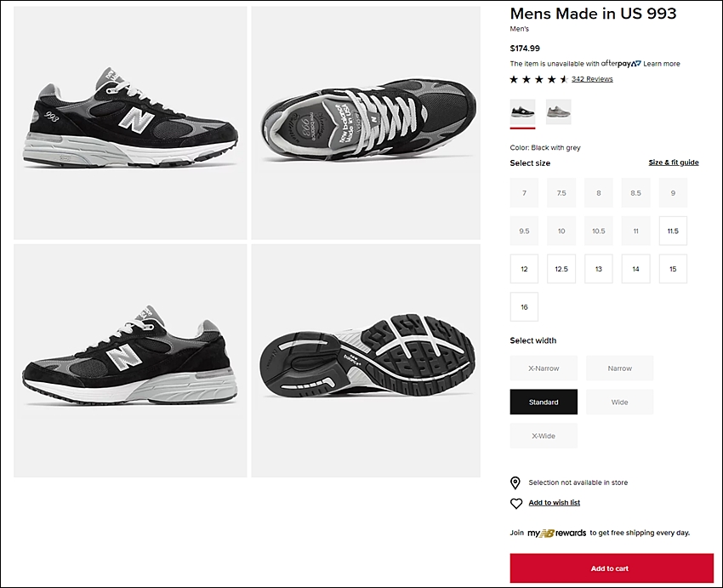This screenshot has width=723, height=588.
Task: Open the 342 Reviews link
Action: tap(592, 79)
